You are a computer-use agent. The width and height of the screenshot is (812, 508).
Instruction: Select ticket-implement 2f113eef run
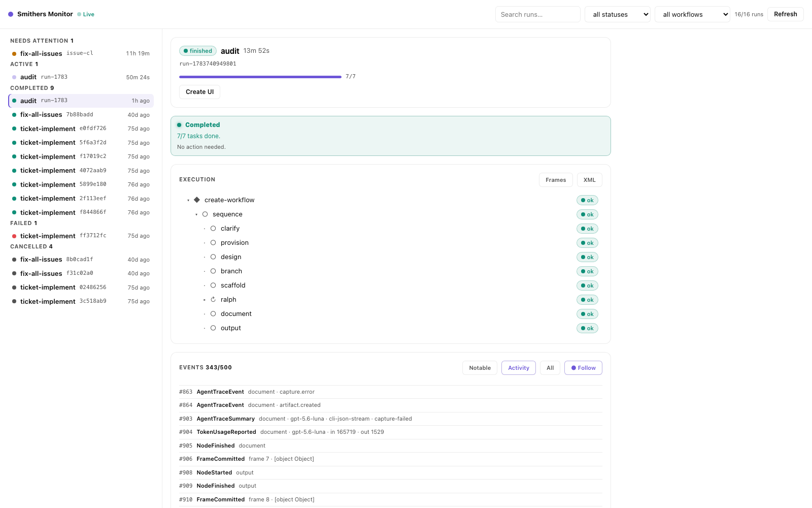point(81,199)
